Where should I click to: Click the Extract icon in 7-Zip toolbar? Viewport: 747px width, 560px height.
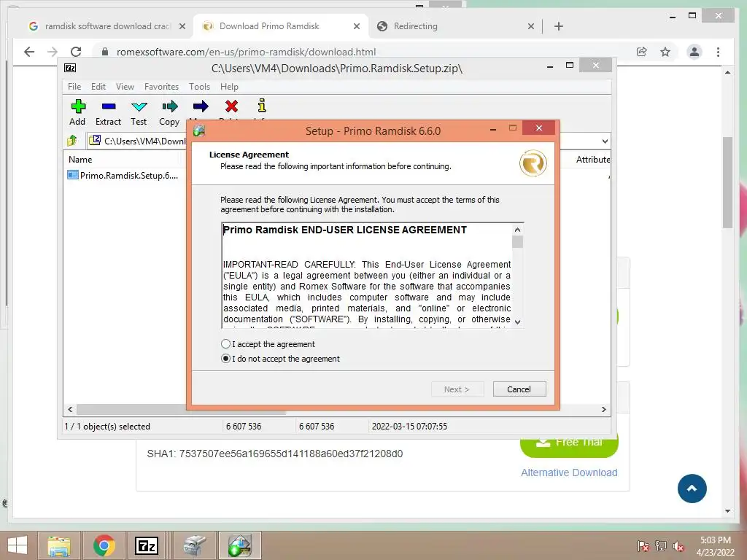click(x=109, y=106)
